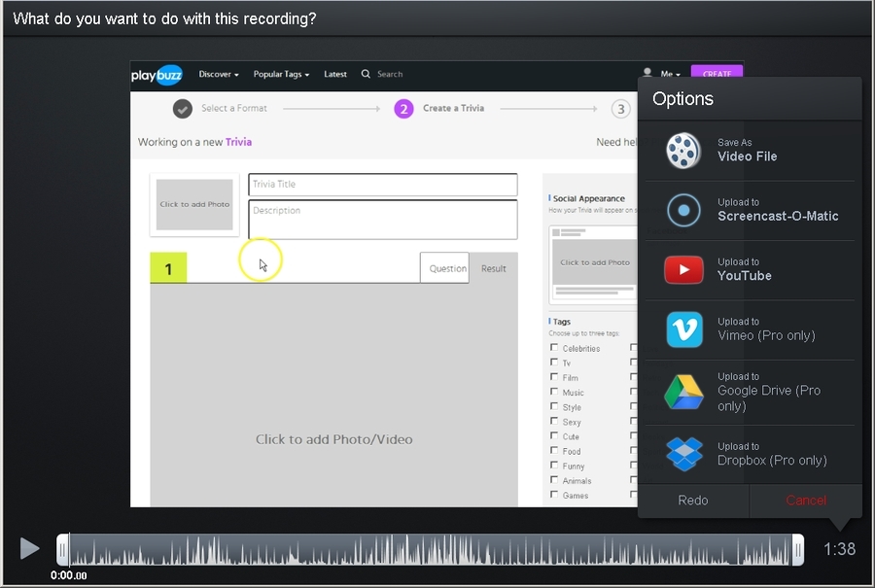Choose Upload to YouTube option
The image size is (875, 588).
coord(750,270)
